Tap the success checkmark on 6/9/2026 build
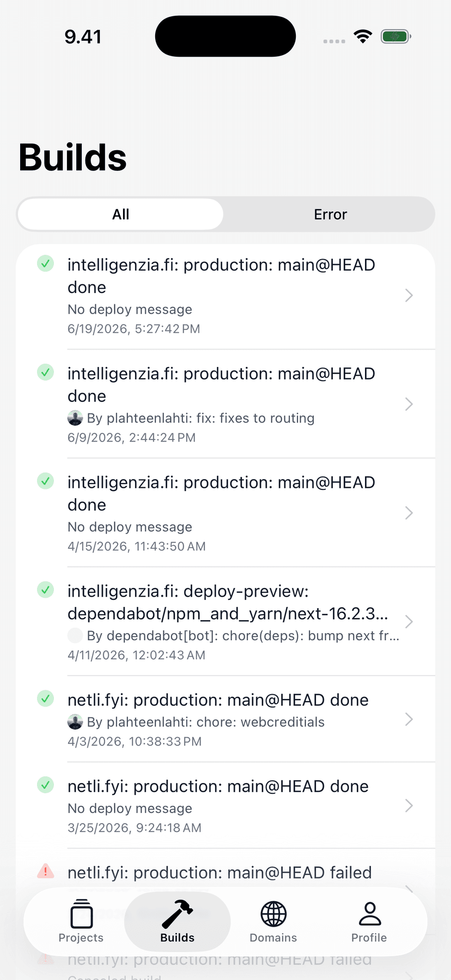This screenshot has width=451, height=980. point(45,372)
